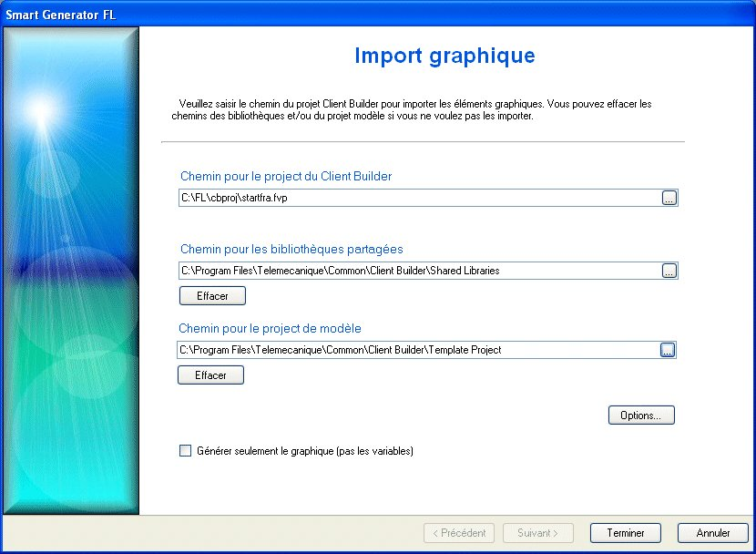This screenshot has width=756, height=554.
Task: Click the Terminer button
Action: 626,533
